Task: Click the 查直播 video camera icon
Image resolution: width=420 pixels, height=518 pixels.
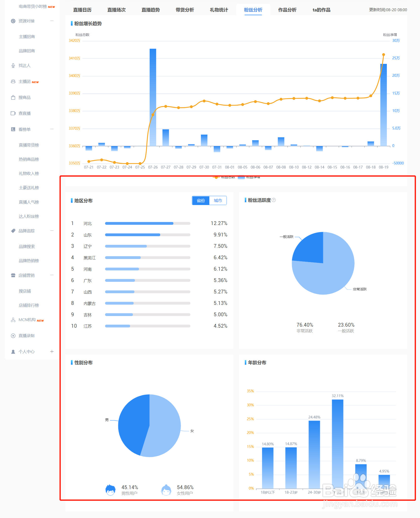Action: point(13,113)
